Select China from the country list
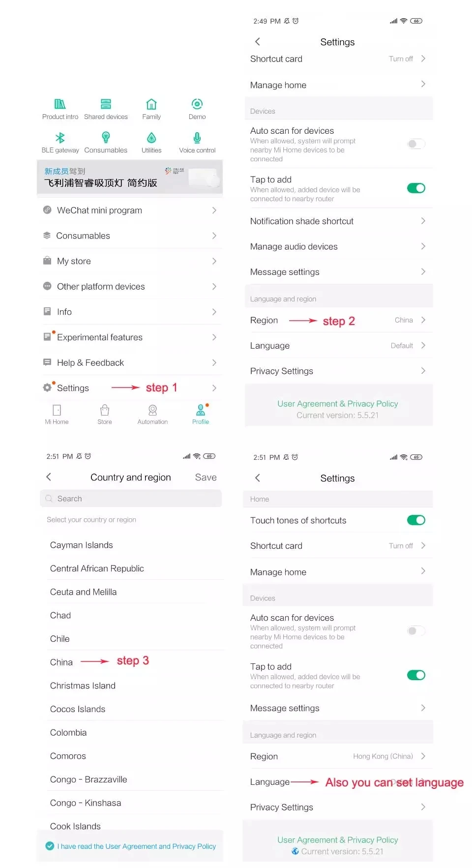Screen dimensions: 472x868 [61, 662]
